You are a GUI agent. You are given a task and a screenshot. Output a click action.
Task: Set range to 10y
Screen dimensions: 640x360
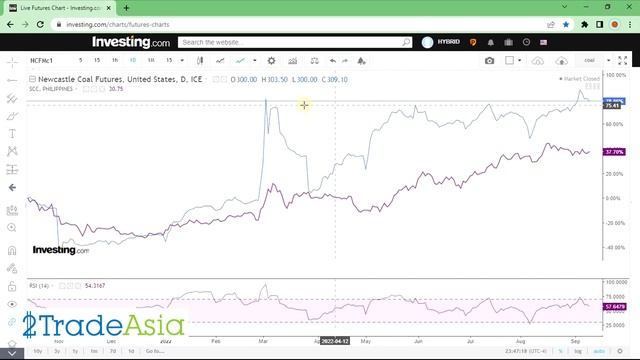38,351
